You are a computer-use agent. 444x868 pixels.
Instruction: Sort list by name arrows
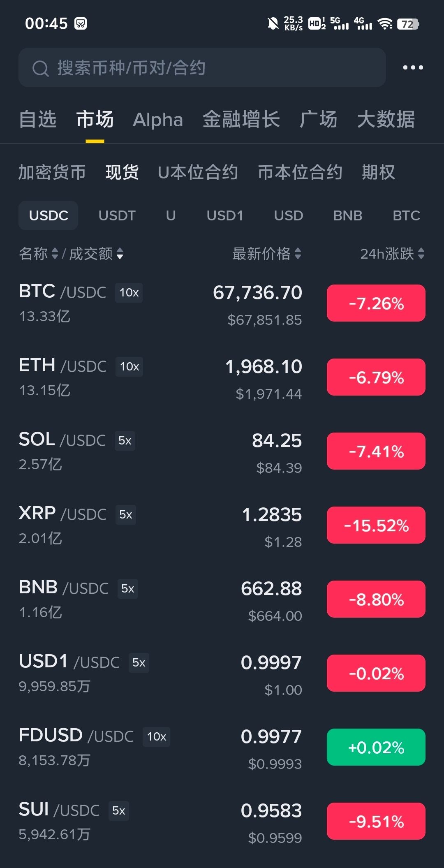click(55, 254)
